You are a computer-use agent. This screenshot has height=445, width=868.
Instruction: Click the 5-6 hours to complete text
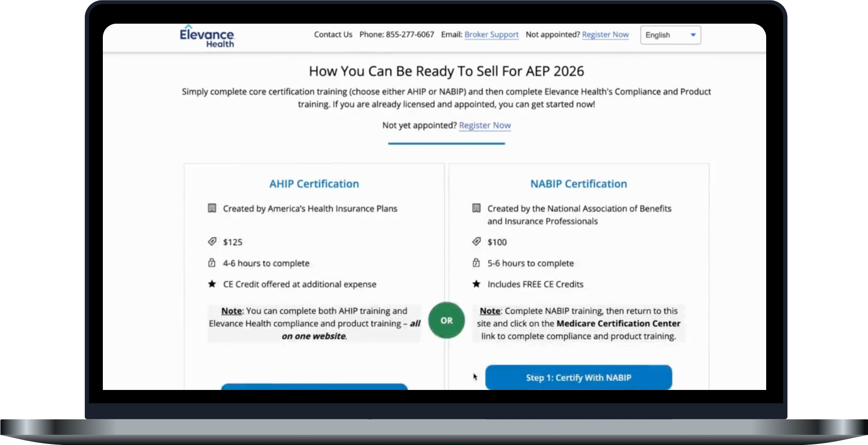(531, 263)
